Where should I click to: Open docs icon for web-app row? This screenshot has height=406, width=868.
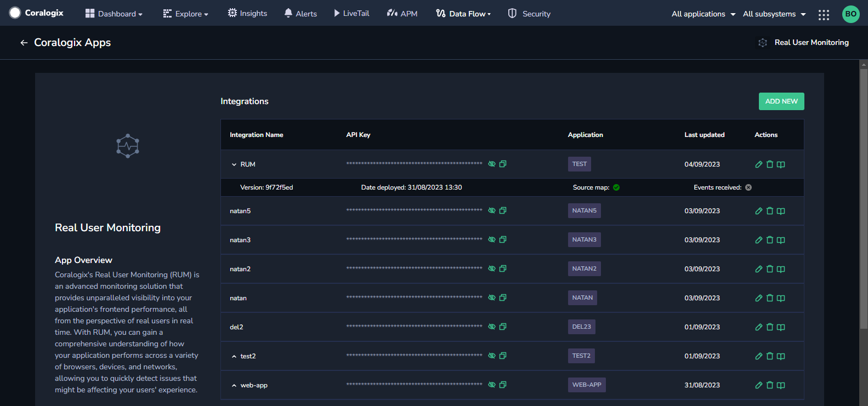click(x=781, y=385)
